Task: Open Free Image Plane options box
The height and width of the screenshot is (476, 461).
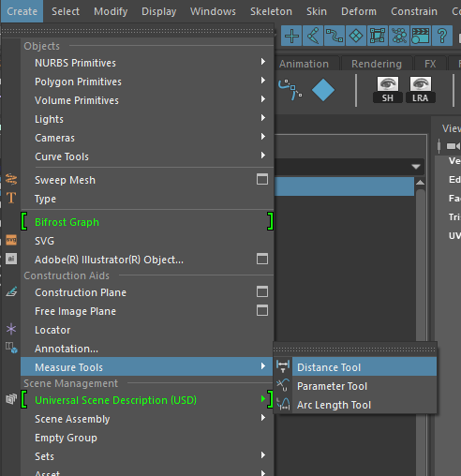Action: pyautogui.click(x=262, y=310)
